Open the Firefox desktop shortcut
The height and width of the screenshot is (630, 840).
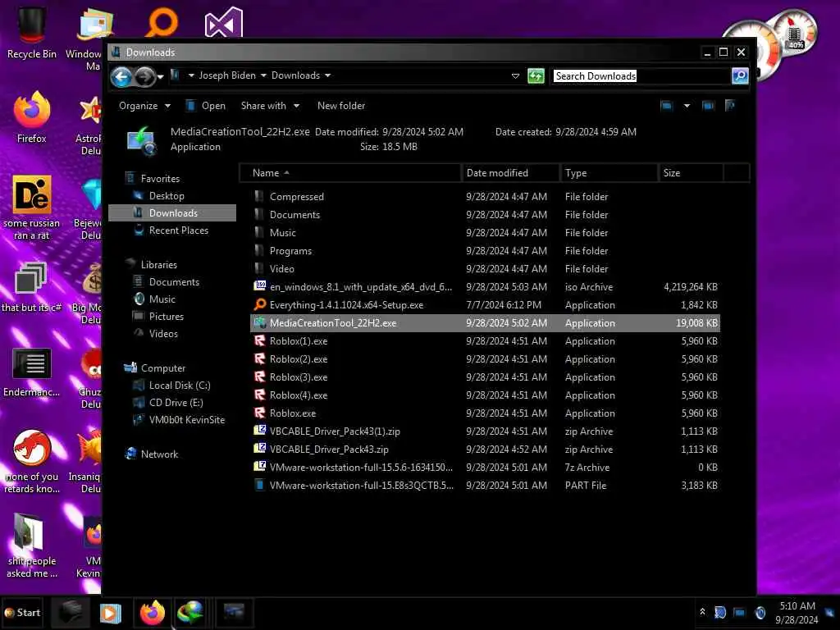tap(31, 118)
